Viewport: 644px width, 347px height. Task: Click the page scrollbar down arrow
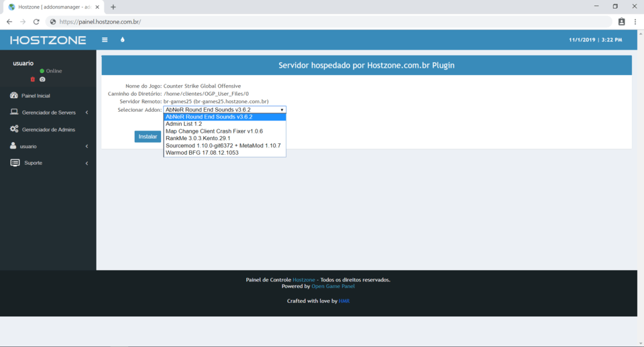[x=641, y=343]
